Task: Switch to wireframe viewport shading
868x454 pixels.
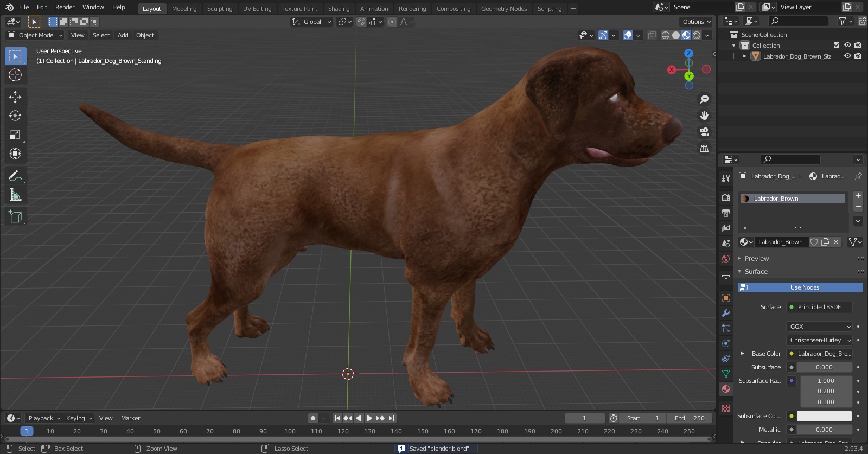Action: click(666, 35)
